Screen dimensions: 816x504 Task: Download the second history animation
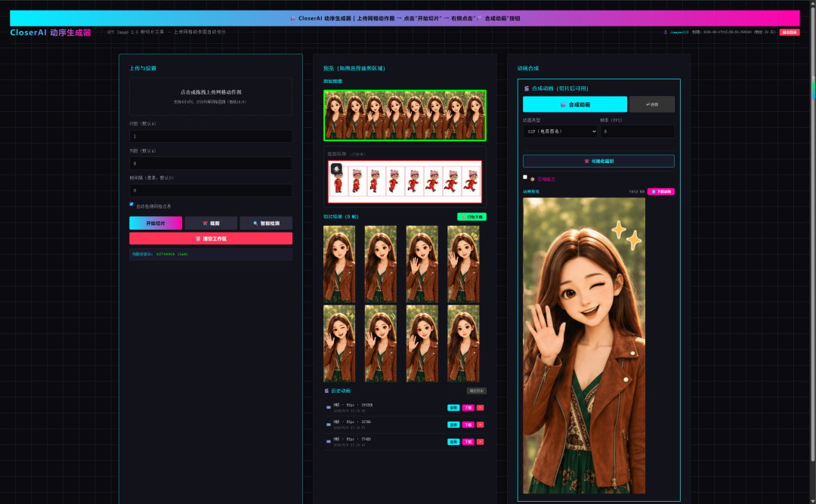468,425
